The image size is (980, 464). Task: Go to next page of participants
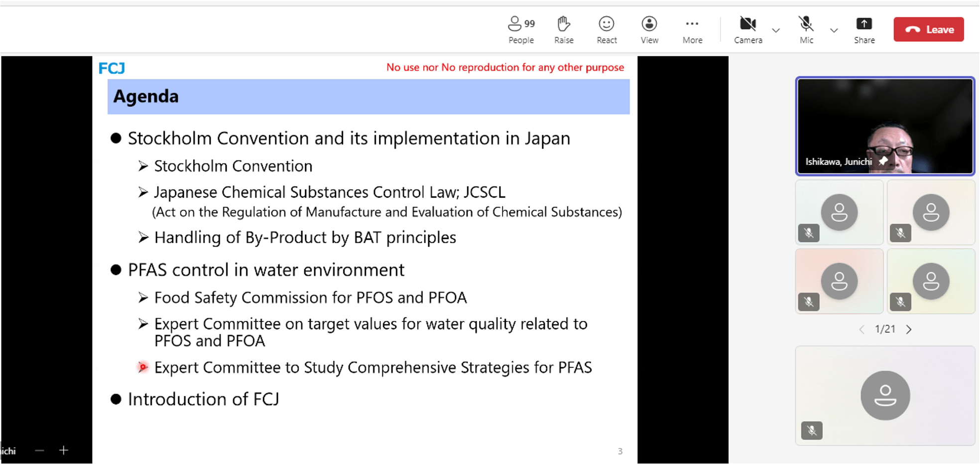[x=909, y=329]
